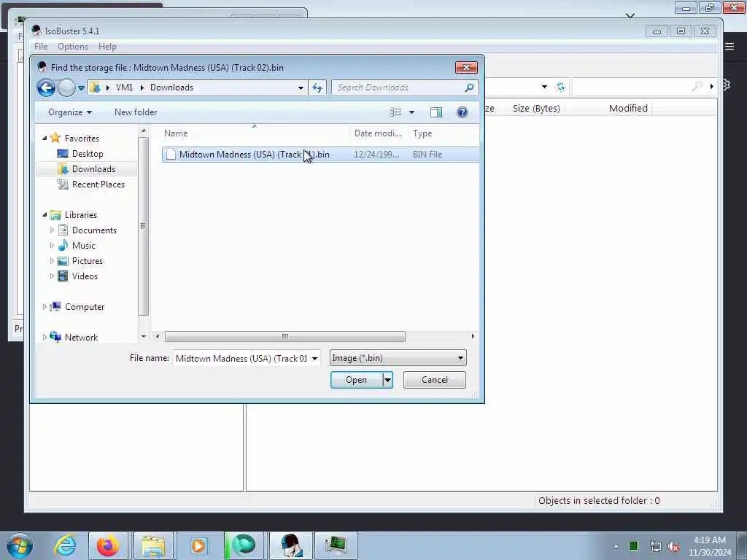Expand the Pictures library
The width and height of the screenshot is (747, 560).
pos(52,261)
